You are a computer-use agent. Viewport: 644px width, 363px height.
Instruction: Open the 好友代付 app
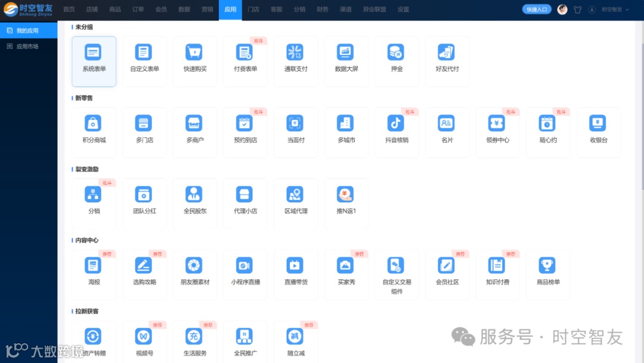pos(447,61)
